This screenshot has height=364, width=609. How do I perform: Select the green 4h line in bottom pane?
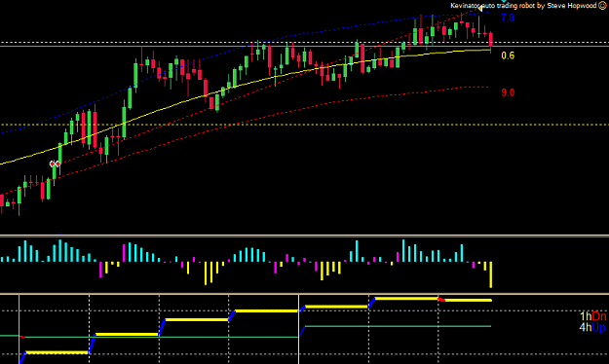[x=399, y=326]
